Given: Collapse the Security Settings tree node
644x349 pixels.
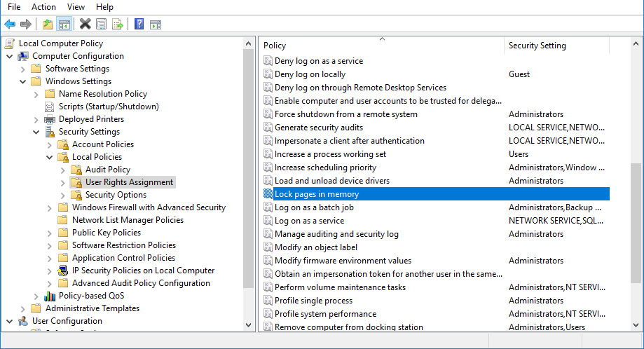Looking at the screenshot, I should point(36,132).
